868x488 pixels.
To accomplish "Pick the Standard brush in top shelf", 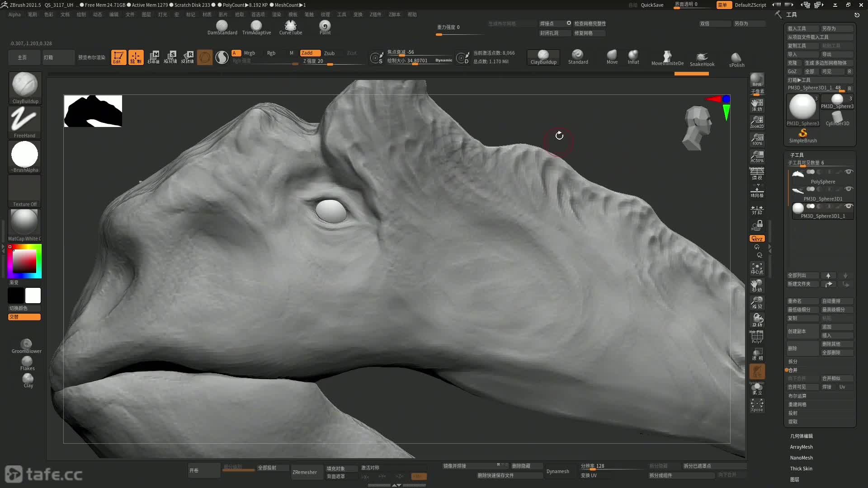I will pyautogui.click(x=578, y=57).
